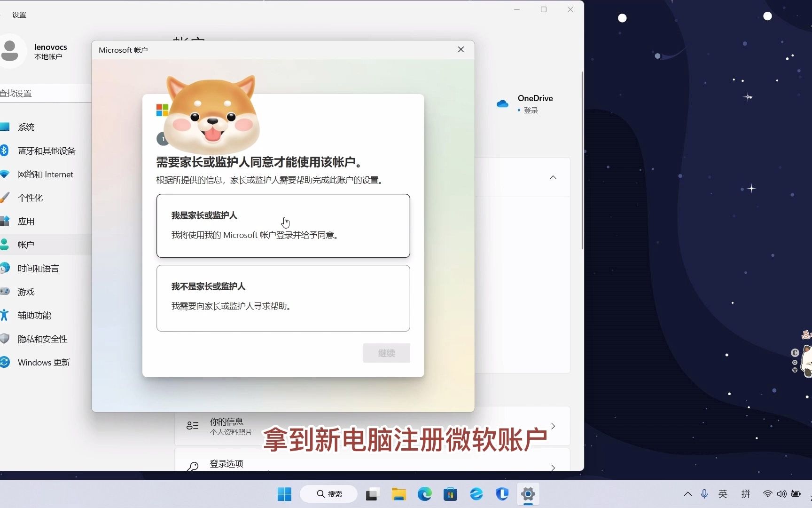Open 蓝牙和其他设备 settings
The width and height of the screenshot is (812, 508).
tap(46, 151)
